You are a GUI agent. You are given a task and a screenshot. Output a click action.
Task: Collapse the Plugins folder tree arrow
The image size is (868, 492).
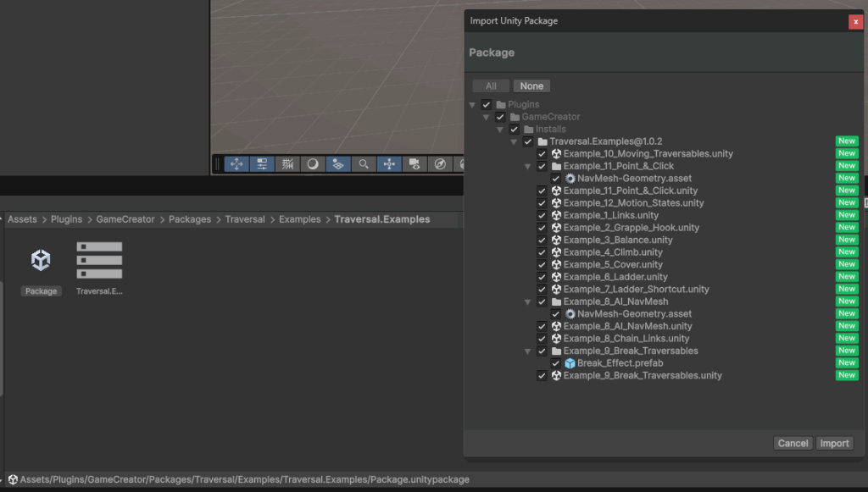(472, 105)
